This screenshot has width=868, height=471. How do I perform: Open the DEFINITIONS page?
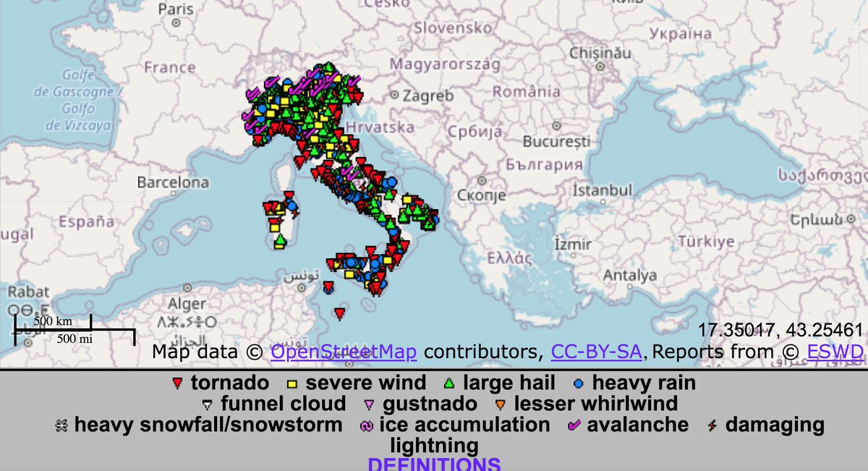pos(434,464)
